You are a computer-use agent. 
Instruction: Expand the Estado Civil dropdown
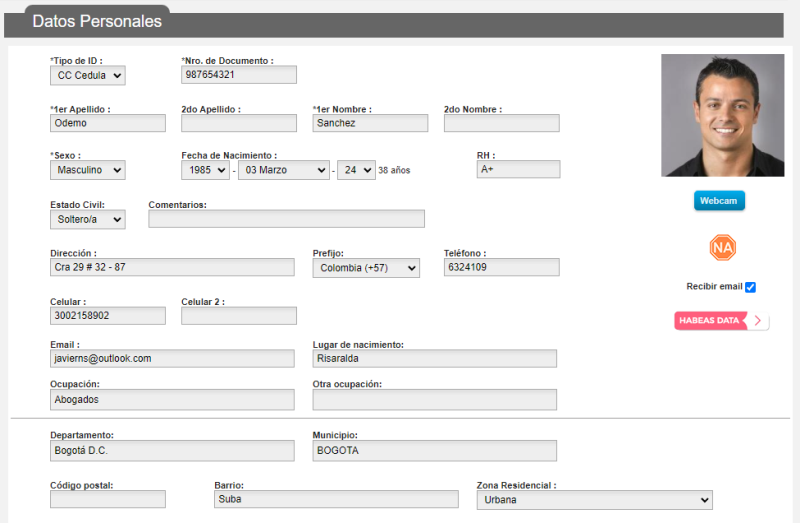click(x=88, y=219)
